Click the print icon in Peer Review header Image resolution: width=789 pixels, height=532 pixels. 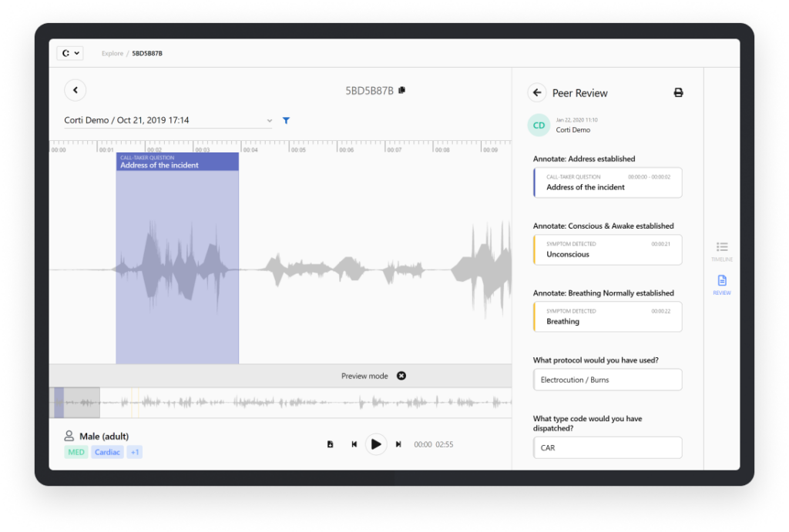[x=678, y=92]
